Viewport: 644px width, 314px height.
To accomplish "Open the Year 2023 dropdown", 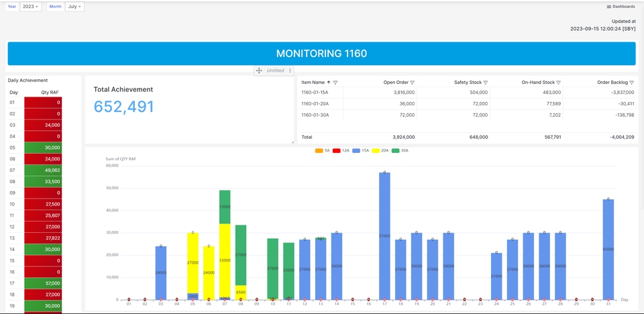I will (x=31, y=7).
